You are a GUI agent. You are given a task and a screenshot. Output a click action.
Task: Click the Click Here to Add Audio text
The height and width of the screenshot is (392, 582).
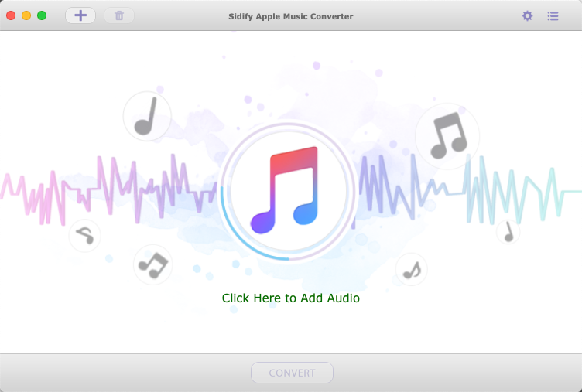pyautogui.click(x=291, y=298)
